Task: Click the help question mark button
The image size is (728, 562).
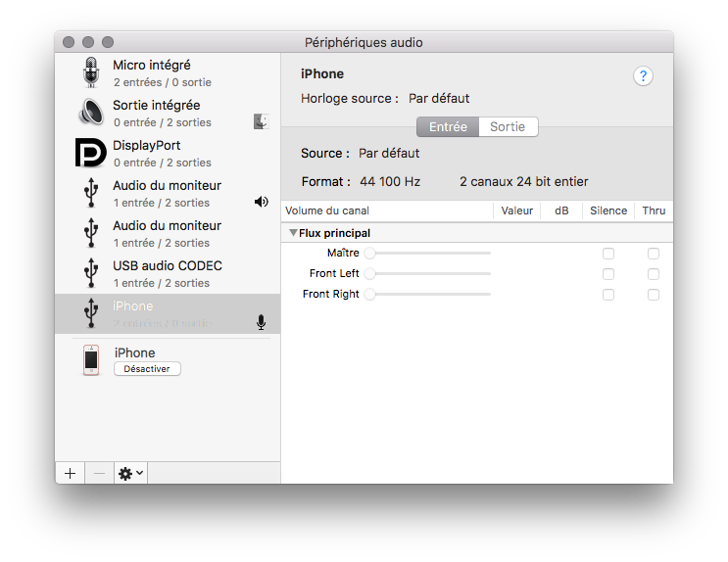Action: pyautogui.click(x=643, y=75)
